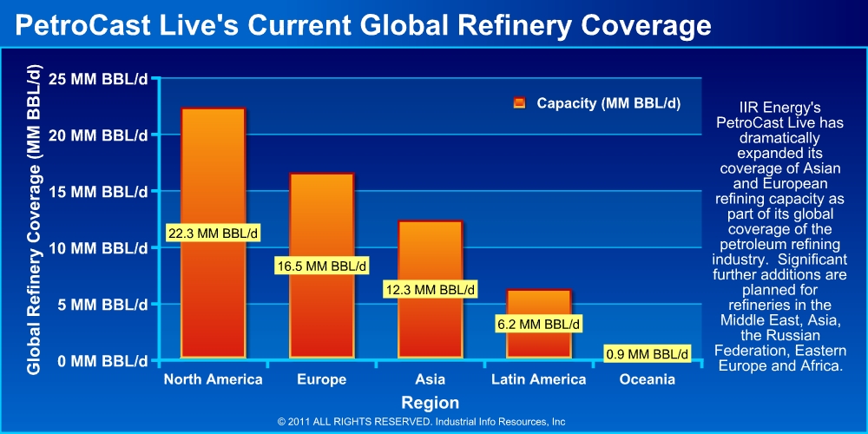Click the 22.3 MM BBL/d data label
The height and width of the screenshot is (434, 868).
(x=213, y=233)
